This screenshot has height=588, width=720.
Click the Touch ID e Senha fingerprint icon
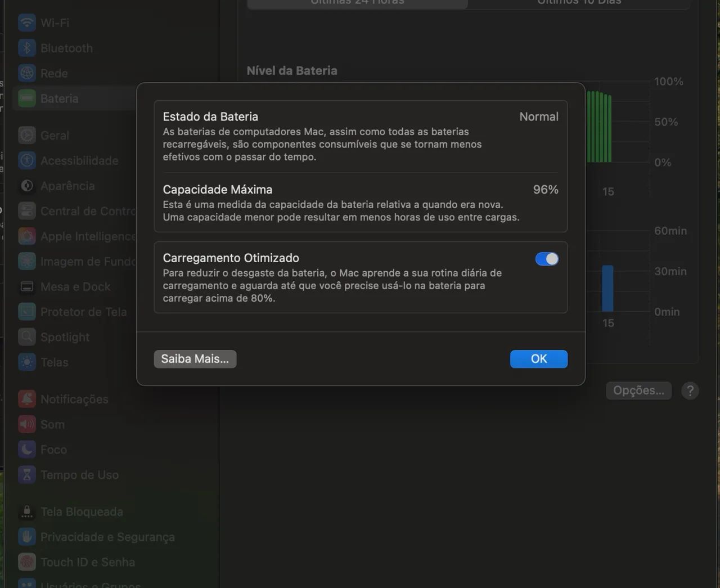point(26,562)
